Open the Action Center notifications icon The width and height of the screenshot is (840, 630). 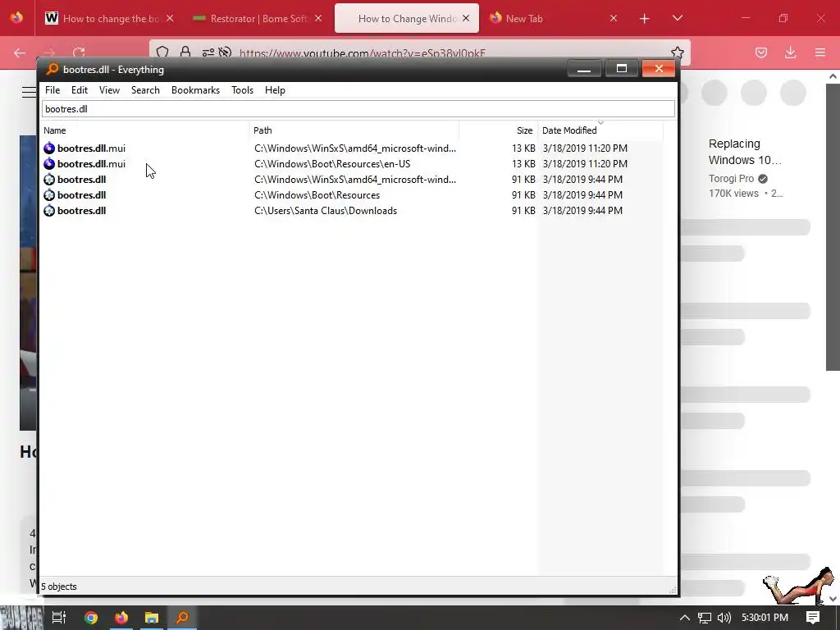coord(813,618)
